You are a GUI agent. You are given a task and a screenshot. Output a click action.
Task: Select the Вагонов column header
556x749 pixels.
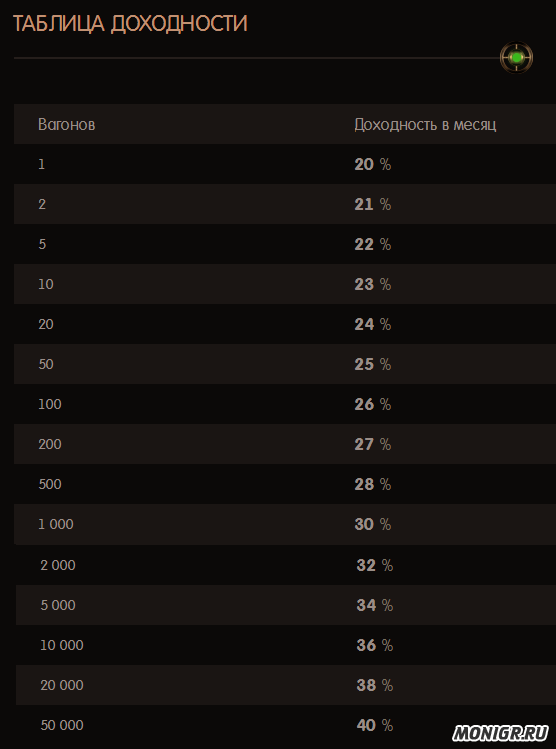[x=66, y=125]
